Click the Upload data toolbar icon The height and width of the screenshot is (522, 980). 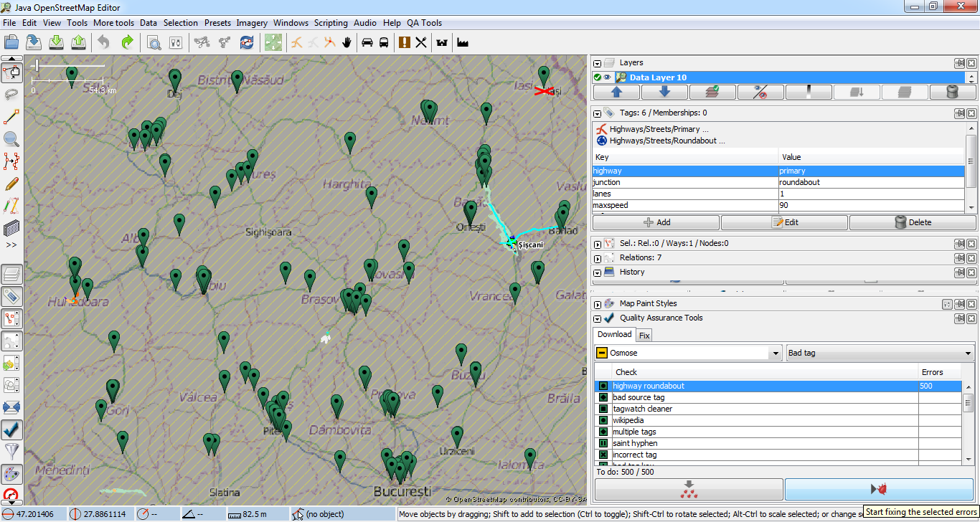pyautogui.click(x=79, y=42)
